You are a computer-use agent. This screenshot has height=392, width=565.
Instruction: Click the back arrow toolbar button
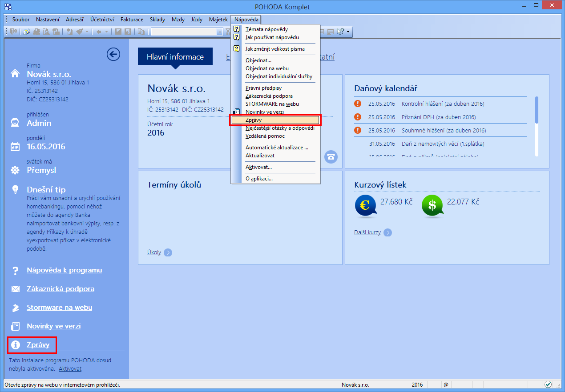(x=99, y=32)
